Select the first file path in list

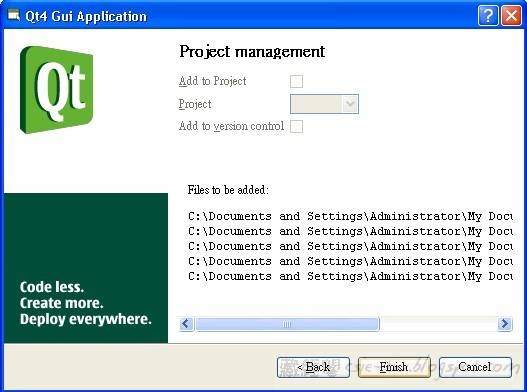pyautogui.click(x=350, y=217)
